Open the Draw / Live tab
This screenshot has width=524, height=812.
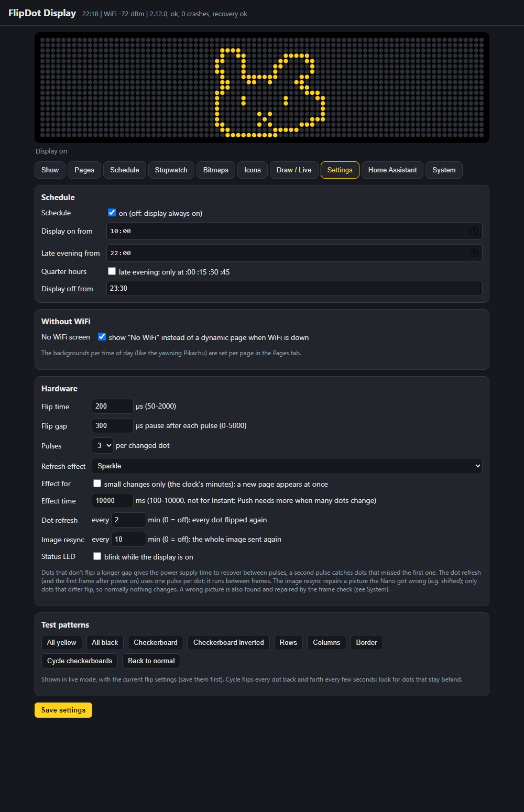point(294,170)
